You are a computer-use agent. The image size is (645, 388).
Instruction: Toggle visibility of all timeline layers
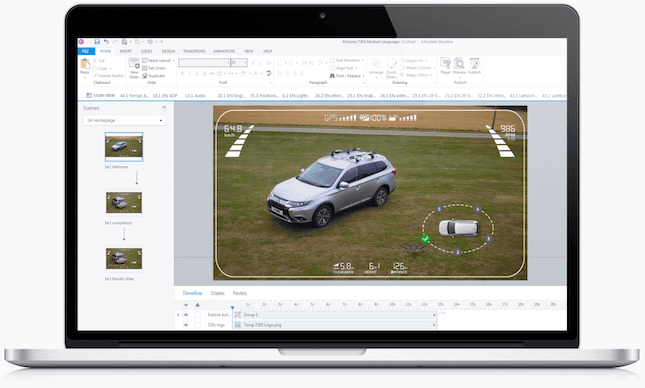(186, 305)
